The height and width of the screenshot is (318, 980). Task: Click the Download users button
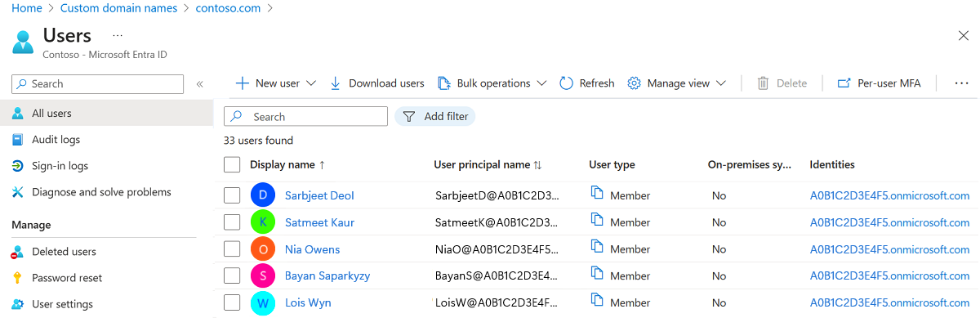tap(376, 83)
